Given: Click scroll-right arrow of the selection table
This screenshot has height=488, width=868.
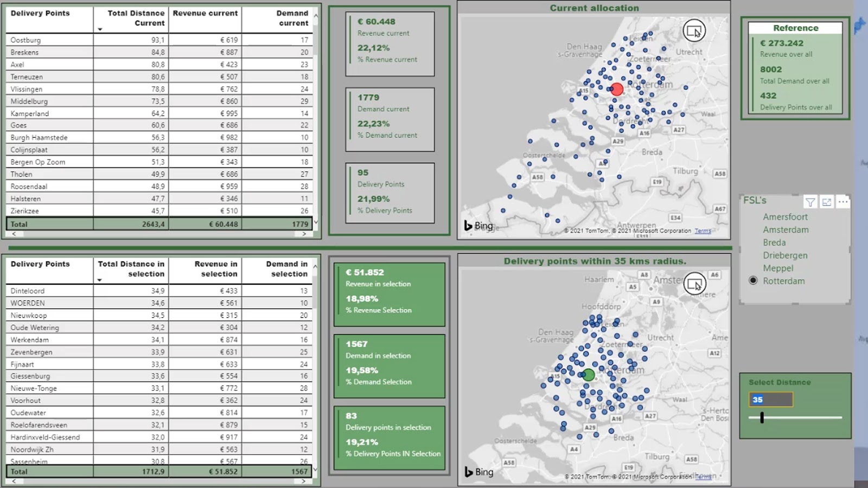Looking at the screenshot, I should [x=303, y=481].
